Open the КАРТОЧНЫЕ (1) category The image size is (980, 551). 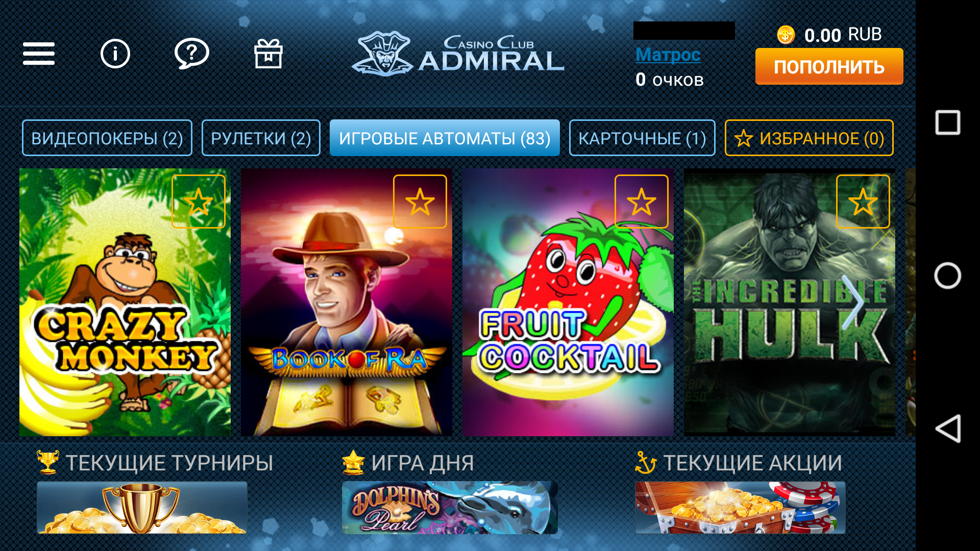click(642, 138)
